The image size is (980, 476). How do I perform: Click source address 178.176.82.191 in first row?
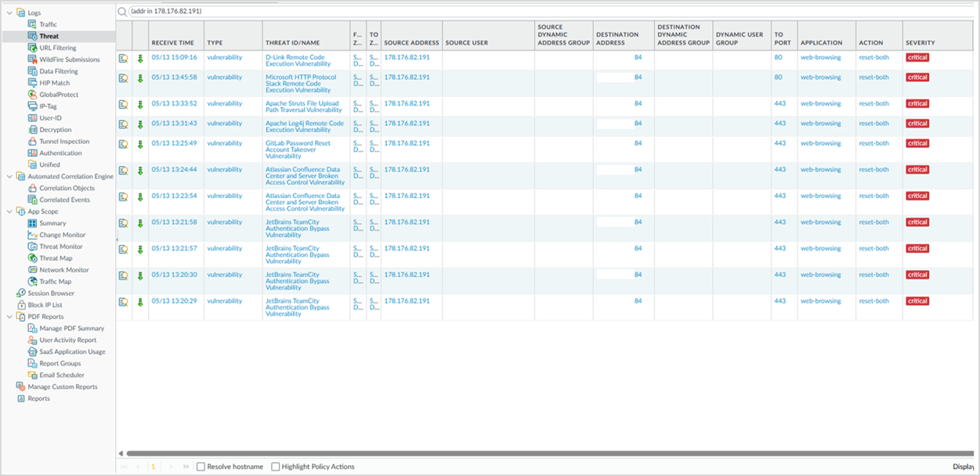pyautogui.click(x=407, y=57)
